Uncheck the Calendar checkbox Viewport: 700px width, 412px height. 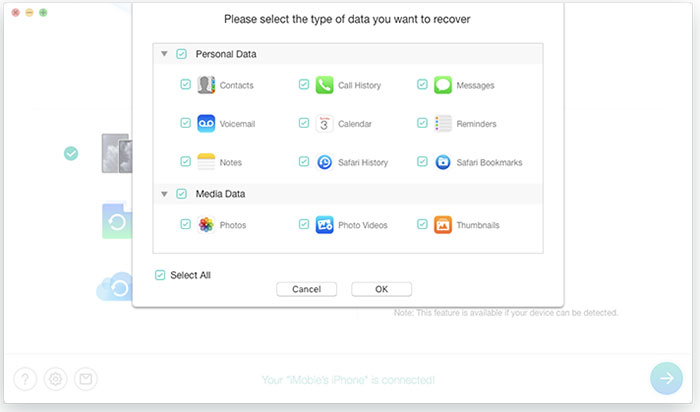[304, 123]
